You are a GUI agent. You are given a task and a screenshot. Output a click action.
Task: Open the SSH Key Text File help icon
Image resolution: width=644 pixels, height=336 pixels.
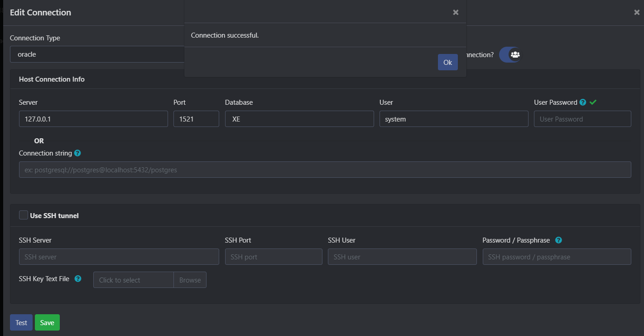click(x=78, y=279)
